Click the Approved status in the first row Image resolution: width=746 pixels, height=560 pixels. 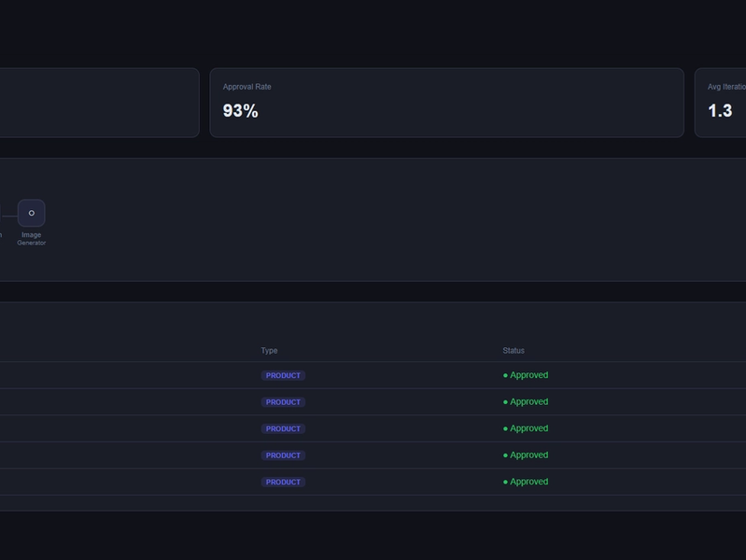[x=526, y=375]
